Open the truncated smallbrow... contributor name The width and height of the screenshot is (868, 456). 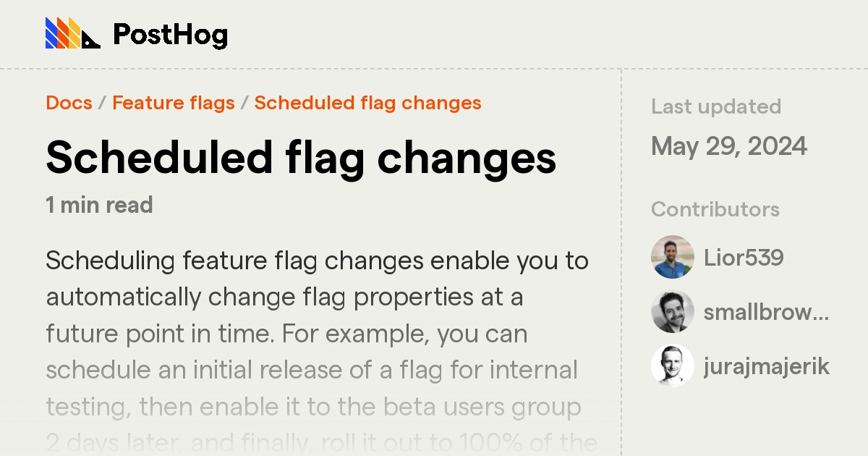(766, 312)
